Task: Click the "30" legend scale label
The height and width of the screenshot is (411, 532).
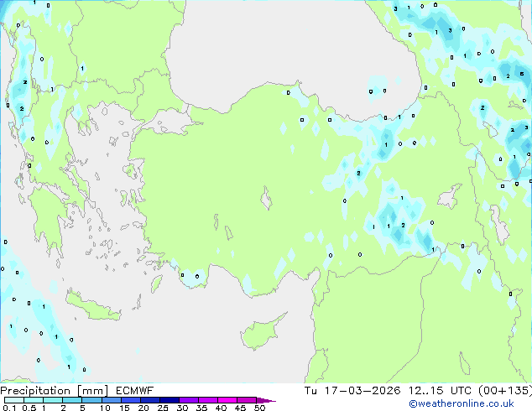Action: pyautogui.click(x=182, y=408)
